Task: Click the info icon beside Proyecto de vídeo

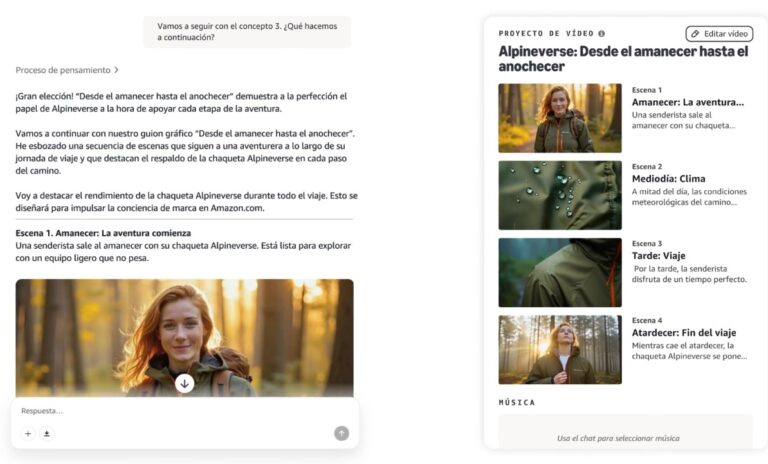Action: coord(601,33)
